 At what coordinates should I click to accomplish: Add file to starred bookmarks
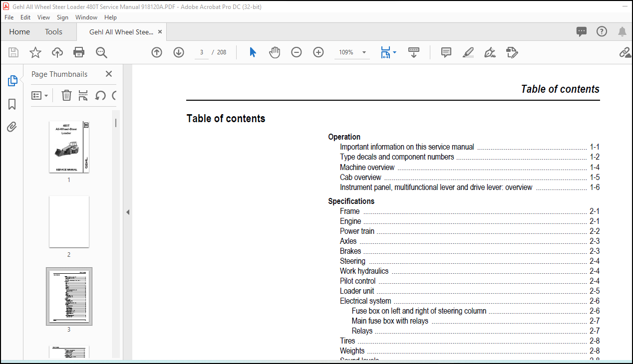(35, 52)
